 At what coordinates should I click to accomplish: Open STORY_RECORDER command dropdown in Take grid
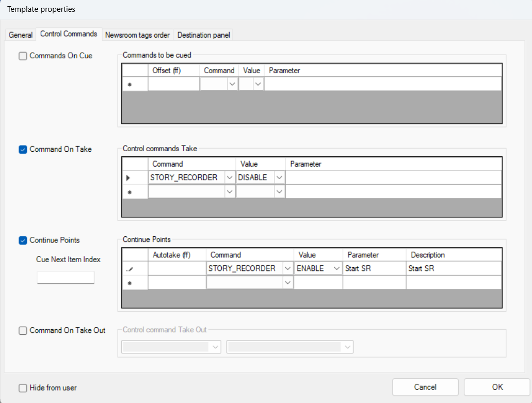coord(230,178)
